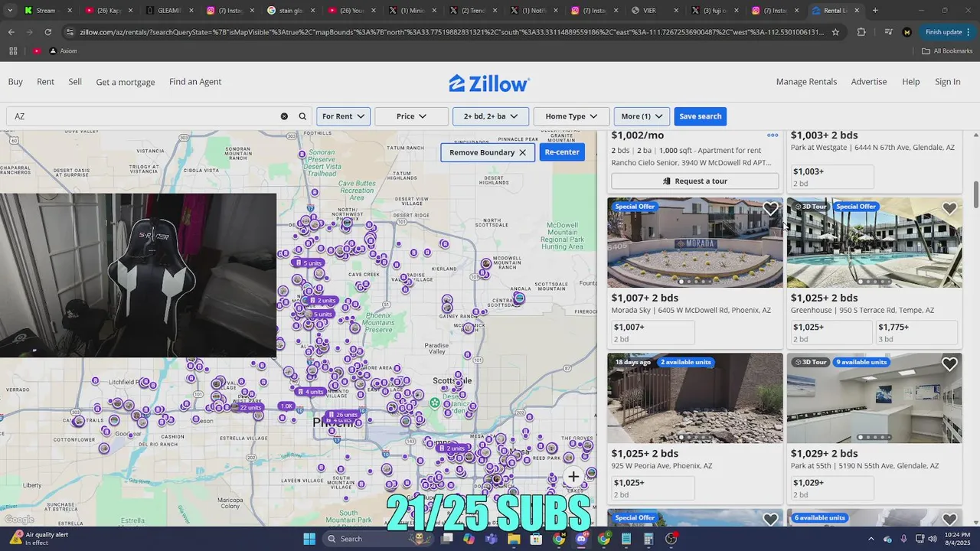Open a new browser tab with plus
Screen dimensions: 980x551
(875, 11)
